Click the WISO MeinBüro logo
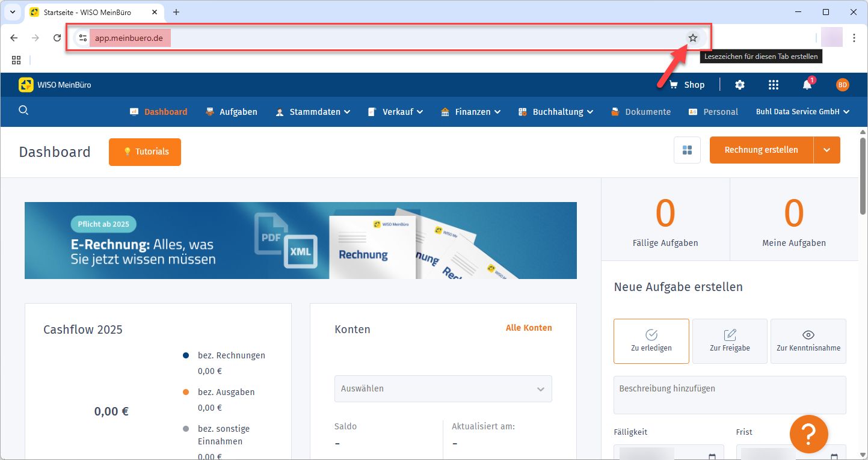This screenshot has height=460, width=868. [x=55, y=85]
